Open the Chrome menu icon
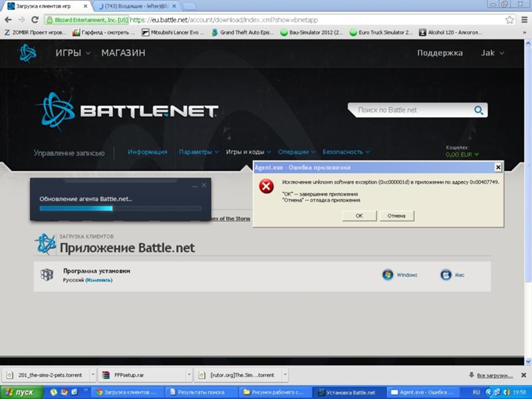 tap(524, 20)
